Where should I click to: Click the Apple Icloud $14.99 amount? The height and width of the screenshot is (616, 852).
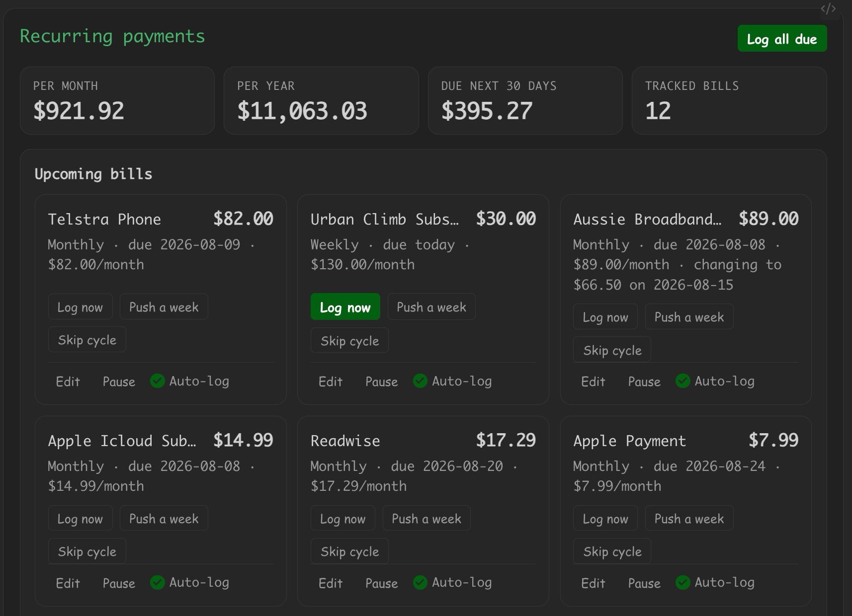(243, 440)
